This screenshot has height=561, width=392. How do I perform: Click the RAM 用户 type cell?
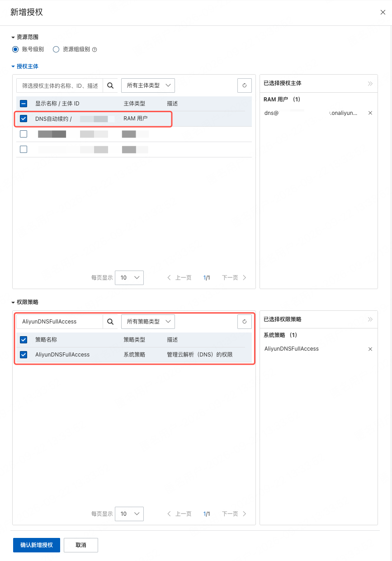click(136, 119)
